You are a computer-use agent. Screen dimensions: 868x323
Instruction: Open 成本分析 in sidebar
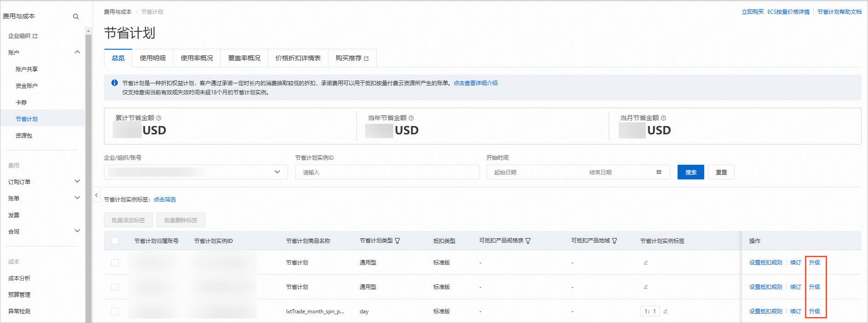pyautogui.click(x=19, y=278)
